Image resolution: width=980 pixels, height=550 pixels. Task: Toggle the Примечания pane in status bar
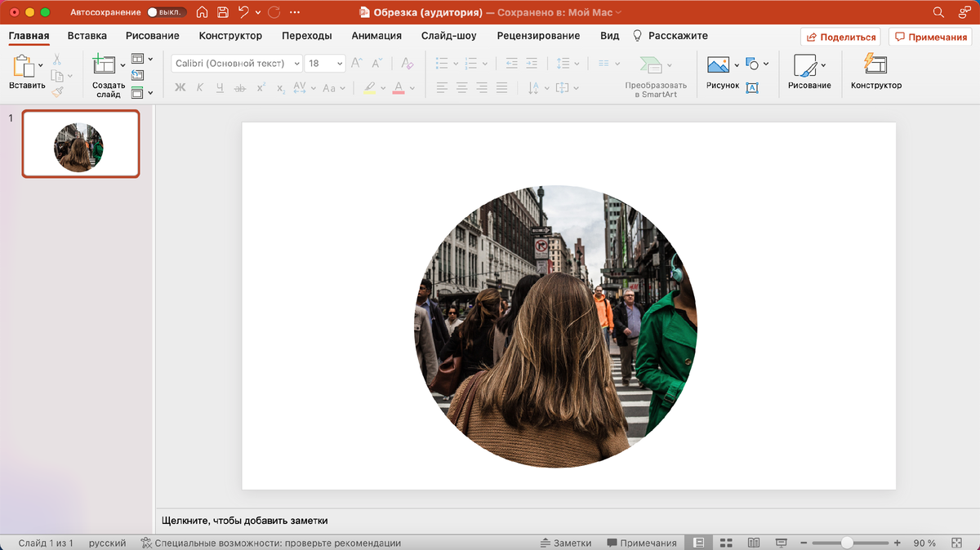pos(642,543)
